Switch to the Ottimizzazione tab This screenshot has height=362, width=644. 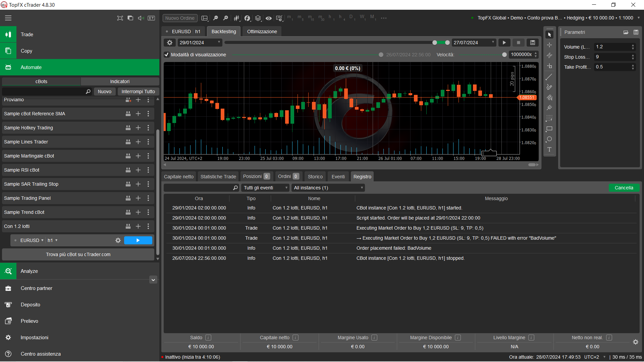pyautogui.click(x=262, y=32)
